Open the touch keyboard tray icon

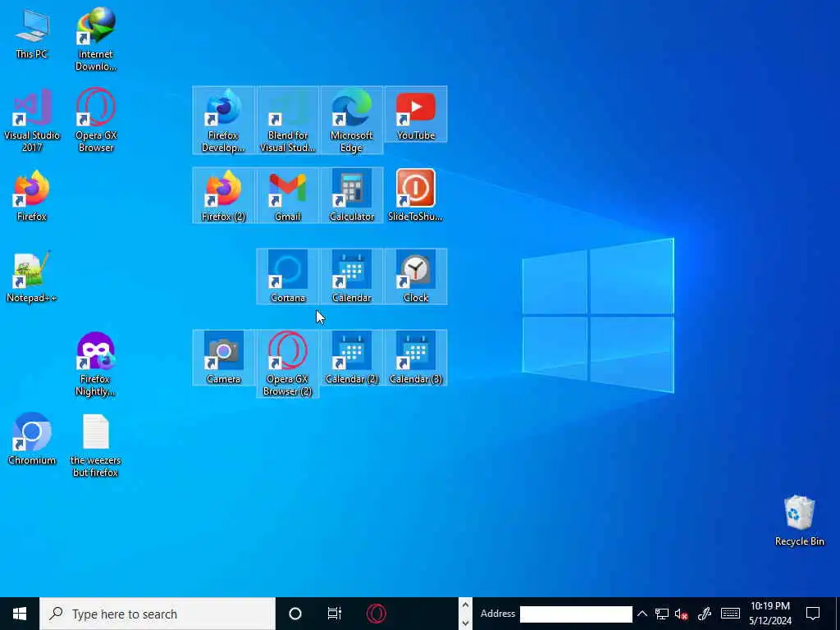730,614
